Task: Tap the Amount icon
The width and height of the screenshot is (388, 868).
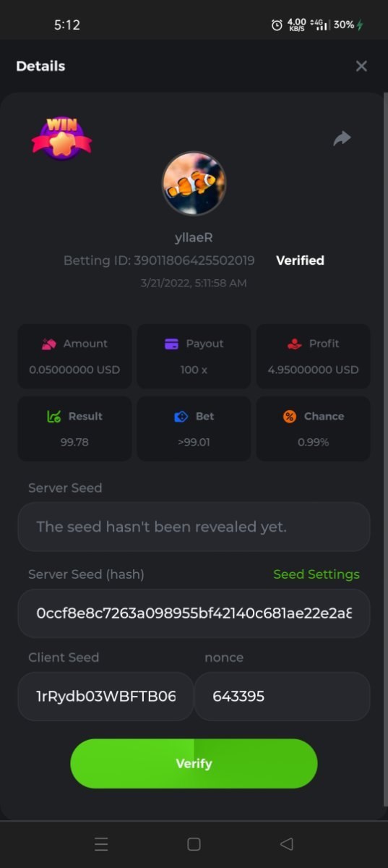Action: pyautogui.click(x=49, y=344)
